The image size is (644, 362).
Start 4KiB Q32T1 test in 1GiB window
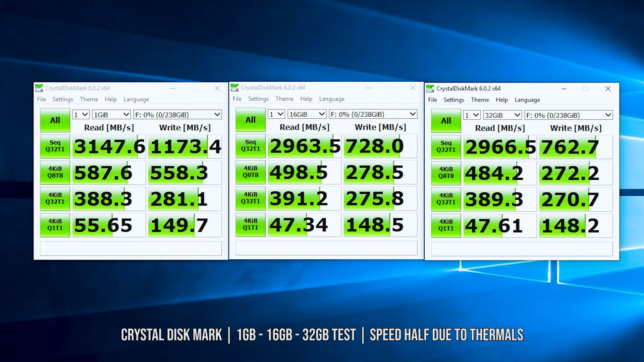55,198
